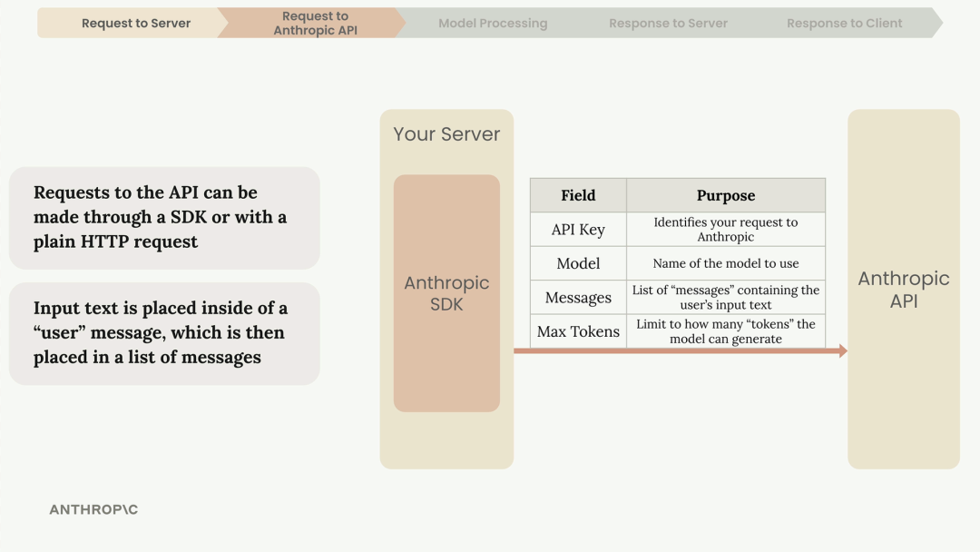Select the Response to Client step
Screen dimensions: 980x552
[x=845, y=23]
